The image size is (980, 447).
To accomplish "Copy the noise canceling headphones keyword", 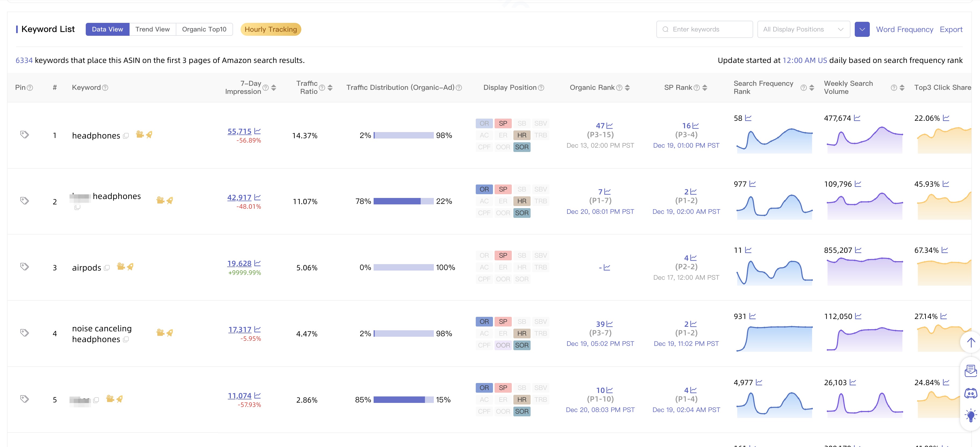I will (x=126, y=339).
